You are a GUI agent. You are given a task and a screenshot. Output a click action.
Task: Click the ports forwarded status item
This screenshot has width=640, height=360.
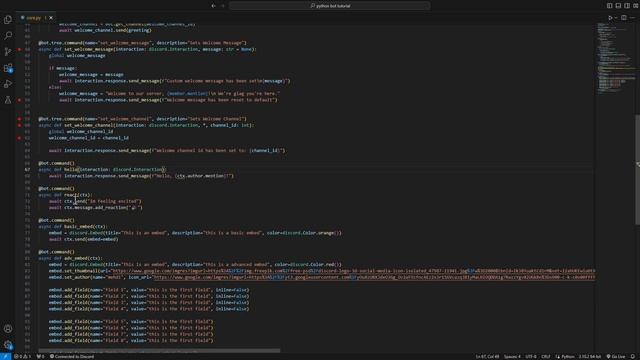pyautogui.click(x=40, y=356)
